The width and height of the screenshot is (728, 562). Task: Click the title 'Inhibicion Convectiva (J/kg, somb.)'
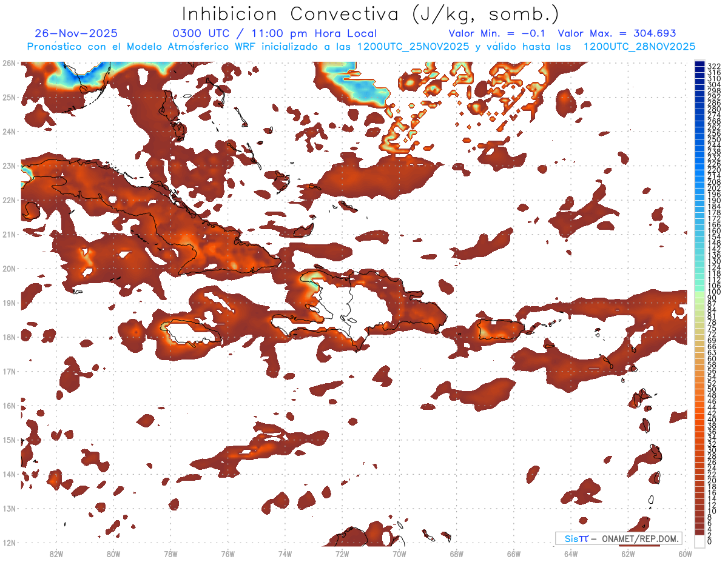[x=371, y=14]
